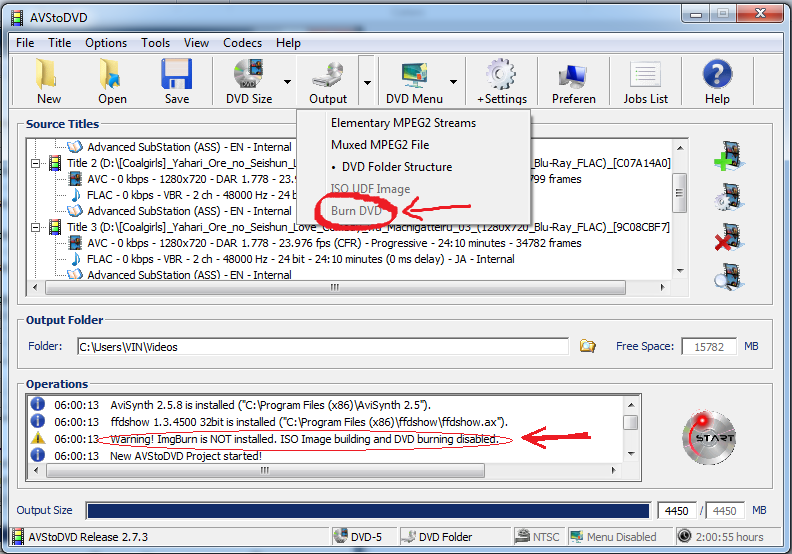Add a new title with green plus film icon
792x554 pixels.
[x=728, y=156]
